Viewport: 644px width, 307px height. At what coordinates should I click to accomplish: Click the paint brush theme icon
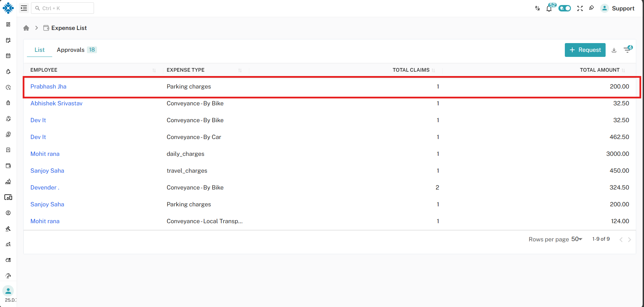click(591, 8)
